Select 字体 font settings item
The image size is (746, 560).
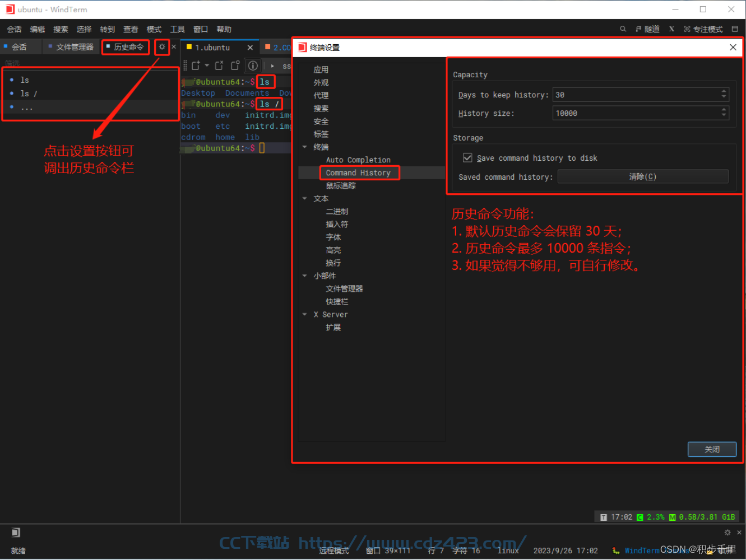(333, 237)
